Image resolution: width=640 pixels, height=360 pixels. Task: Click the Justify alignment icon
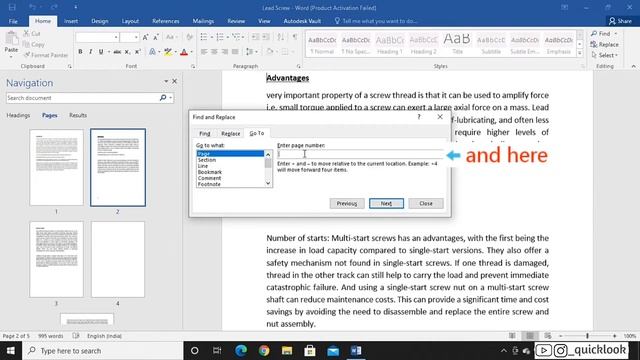(235, 52)
